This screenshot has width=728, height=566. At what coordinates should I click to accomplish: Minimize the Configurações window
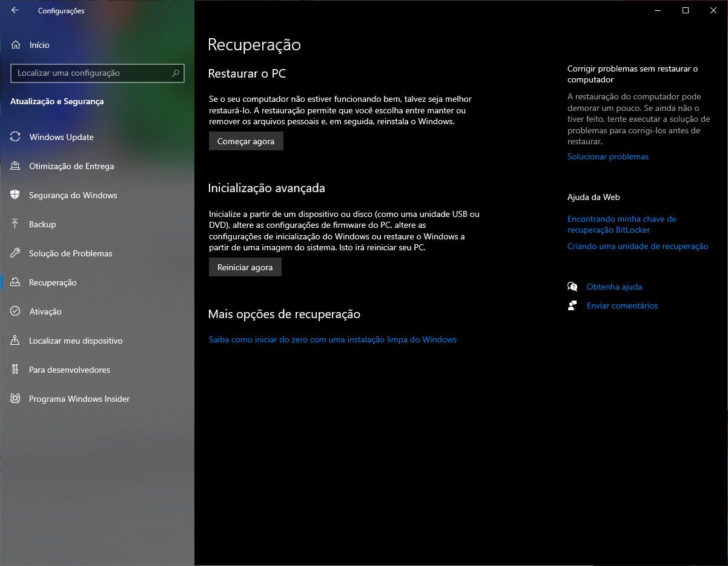pos(657,10)
